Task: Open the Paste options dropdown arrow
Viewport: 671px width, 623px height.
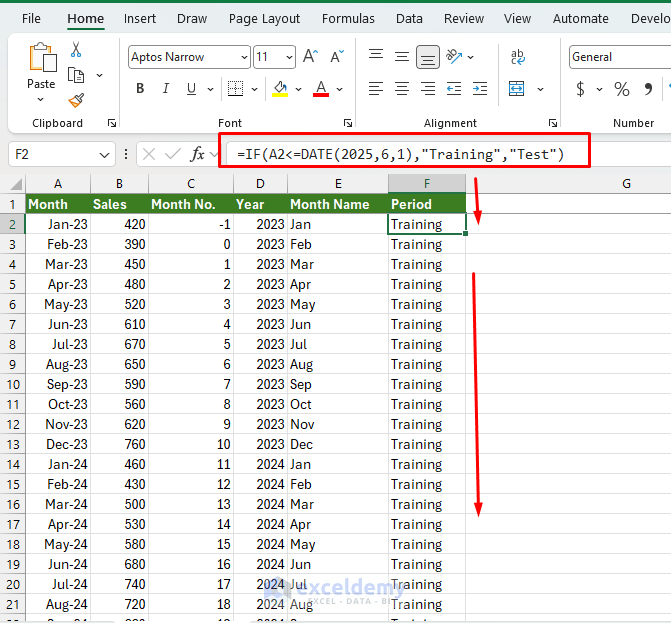Action: 41,99
